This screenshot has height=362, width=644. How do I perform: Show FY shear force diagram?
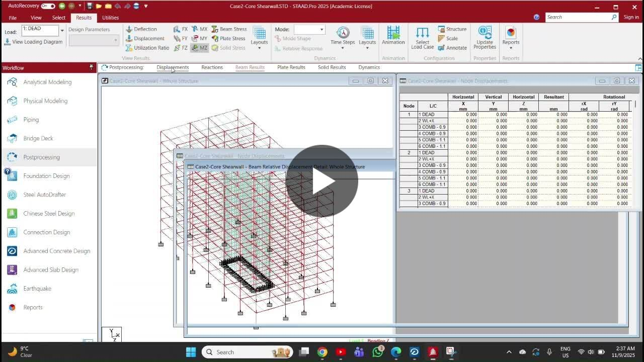(181, 39)
